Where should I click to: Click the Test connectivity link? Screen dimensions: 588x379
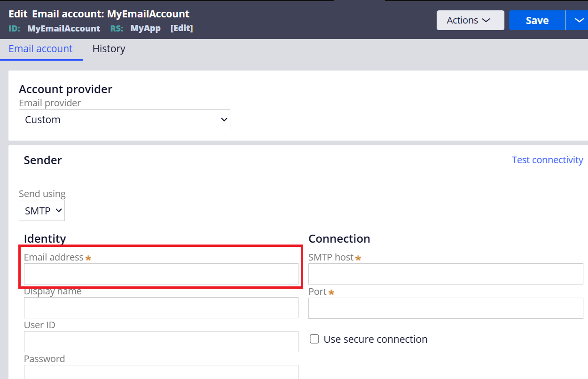point(547,160)
